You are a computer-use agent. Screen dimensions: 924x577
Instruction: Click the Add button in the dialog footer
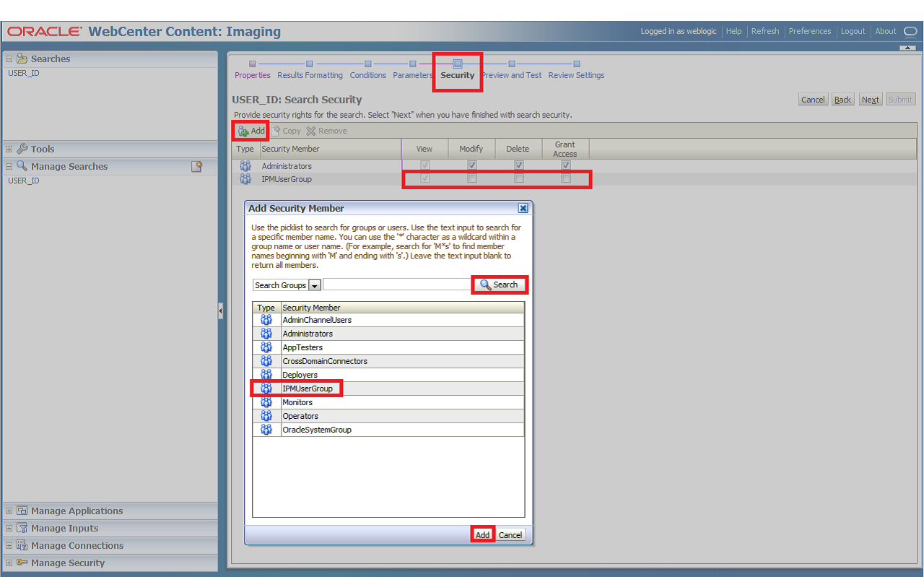tap(482, 535)
